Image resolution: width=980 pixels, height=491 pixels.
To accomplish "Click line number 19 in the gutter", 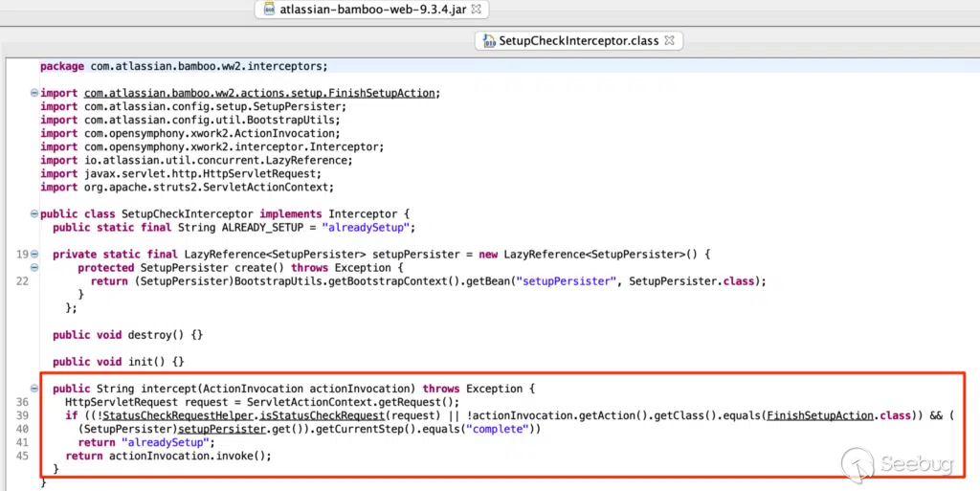I will [22, 255].
